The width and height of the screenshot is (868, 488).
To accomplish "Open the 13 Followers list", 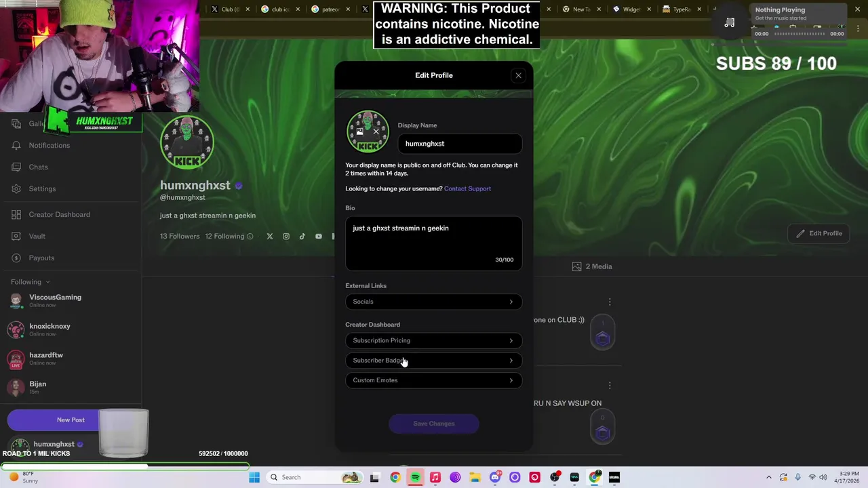I will (180, 237).
